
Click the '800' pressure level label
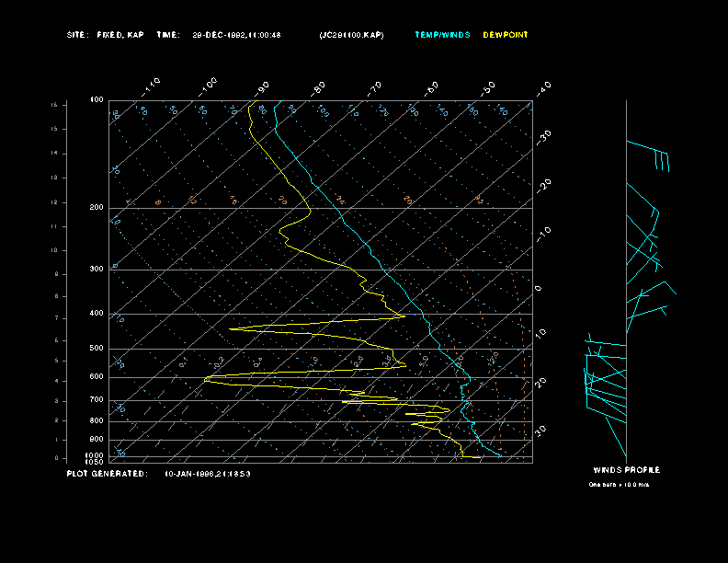(x=97, y=420)
